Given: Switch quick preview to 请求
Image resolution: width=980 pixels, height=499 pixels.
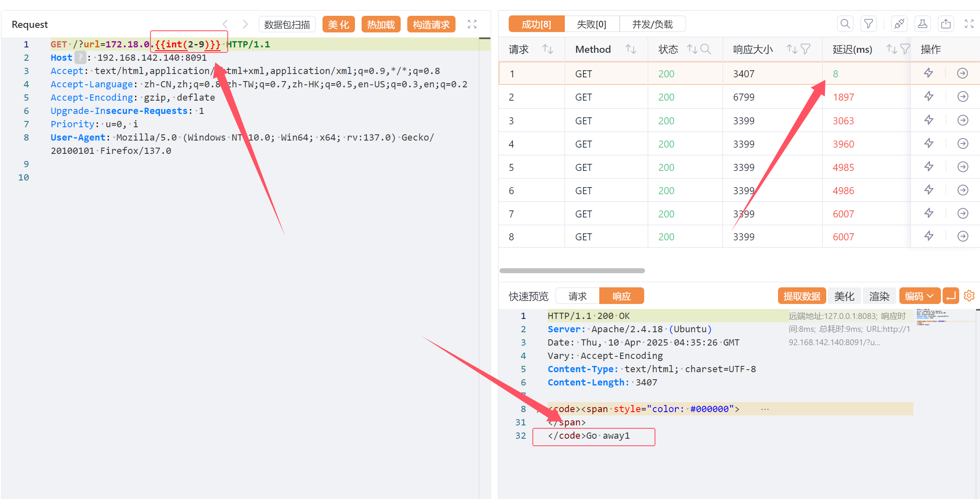Looking at the screenshot, I should click(x=577, y=296).
